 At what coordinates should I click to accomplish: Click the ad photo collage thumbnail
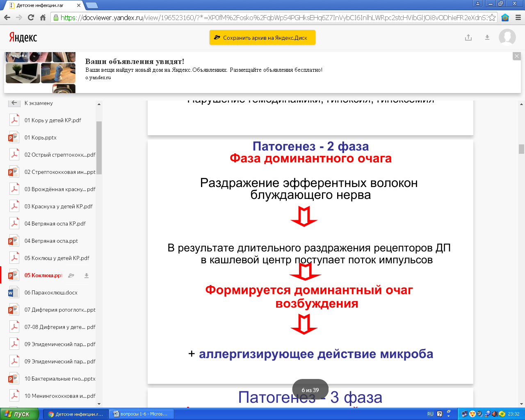[x=41, y=73]
